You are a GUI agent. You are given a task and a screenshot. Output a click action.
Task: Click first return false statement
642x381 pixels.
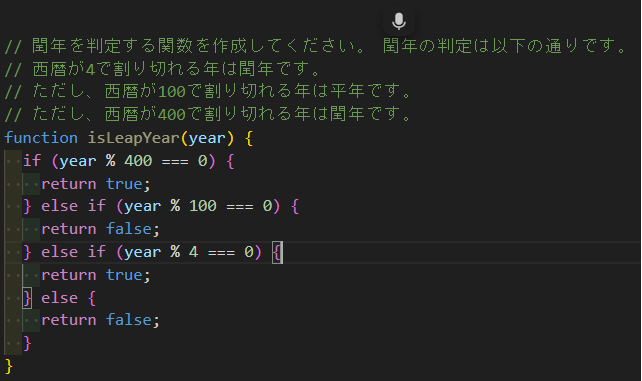coord(100,229)
